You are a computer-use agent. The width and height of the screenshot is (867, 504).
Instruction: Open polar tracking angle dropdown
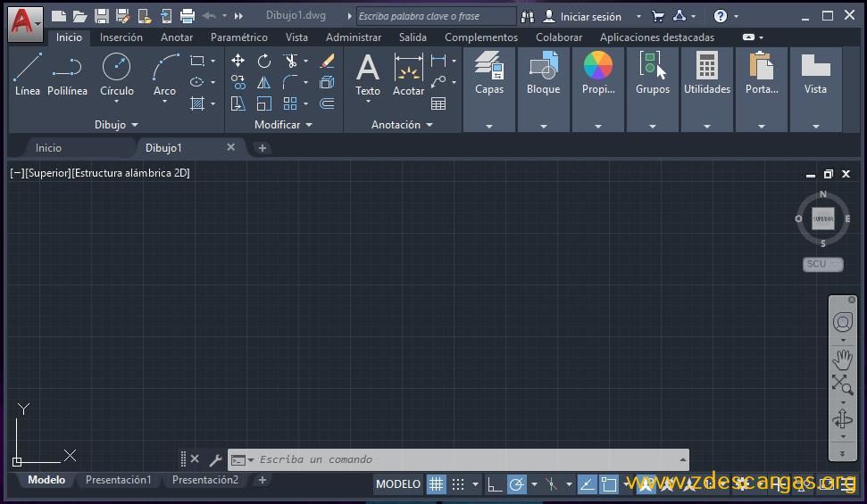click(534, 484)
